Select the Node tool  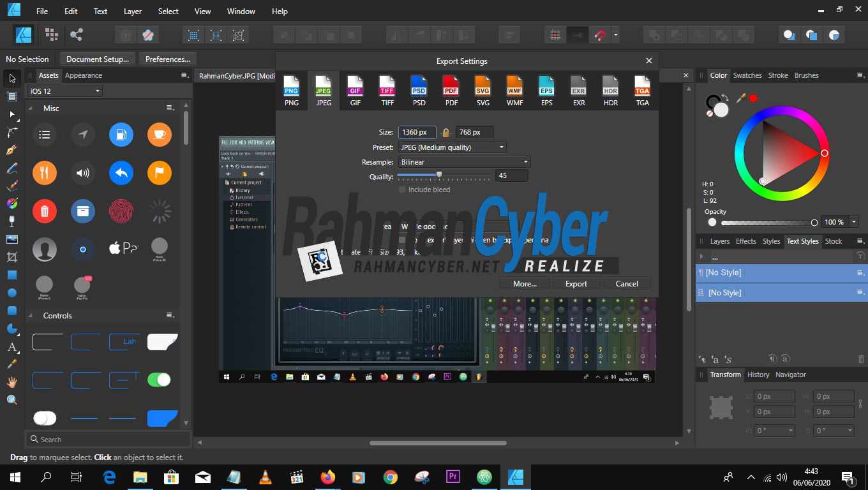[12, 114]
